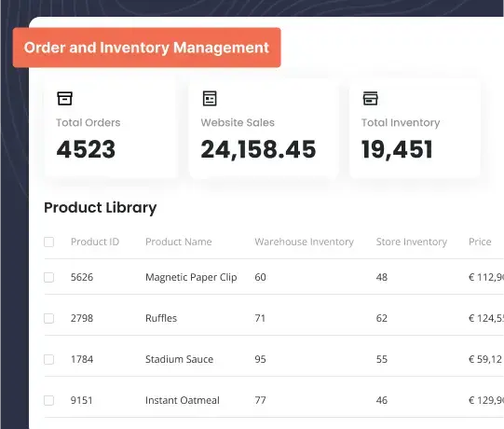504x429 pixels.
Task: Click product ID 2798
Action: coord(82,318)
